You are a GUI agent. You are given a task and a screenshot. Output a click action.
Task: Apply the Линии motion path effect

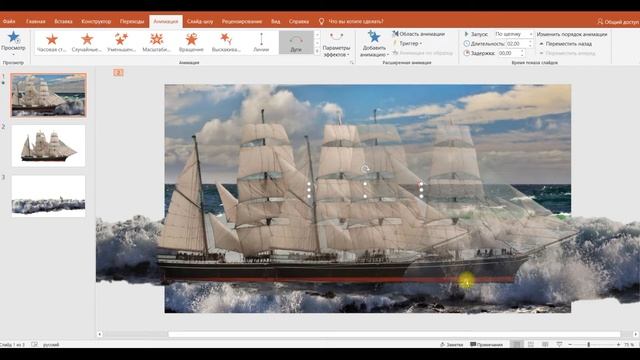261,42
